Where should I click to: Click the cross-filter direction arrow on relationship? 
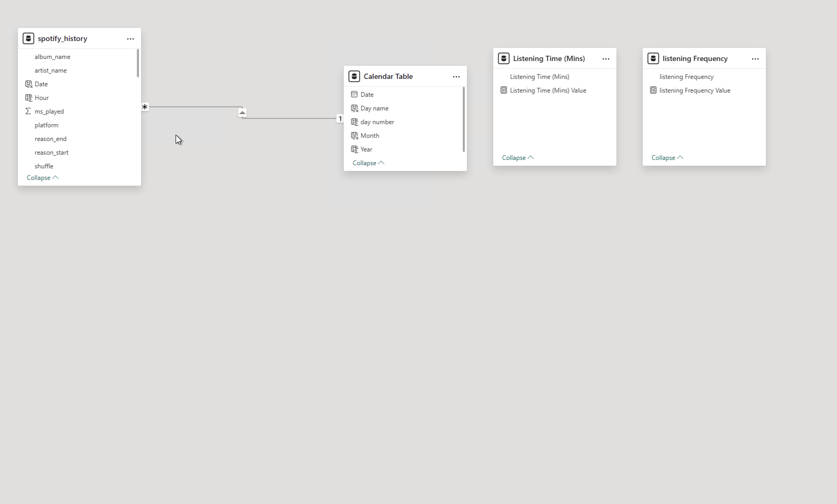(x=242, y=113)
